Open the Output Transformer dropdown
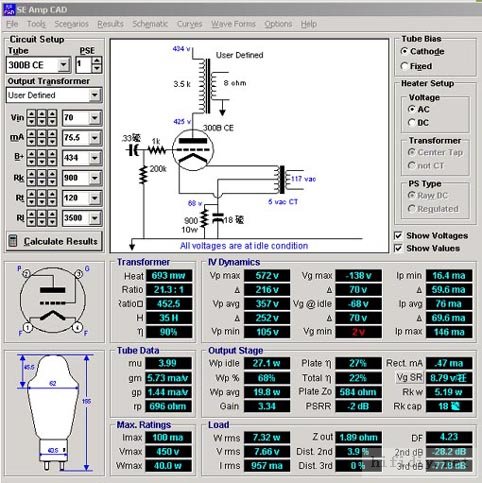The width and height of the screenshot is (482, 483). [95, 95]
